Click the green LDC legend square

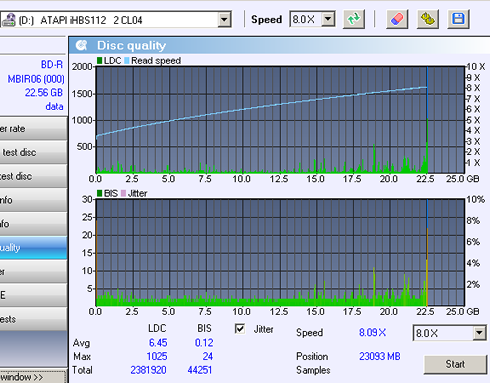(99, 61)
